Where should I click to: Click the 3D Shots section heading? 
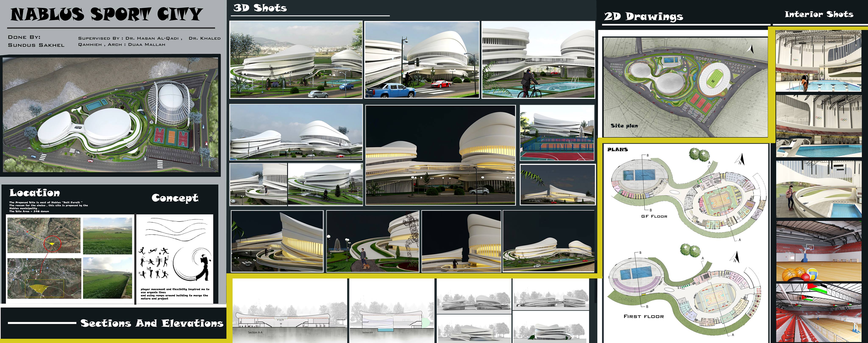pos(260,8)
